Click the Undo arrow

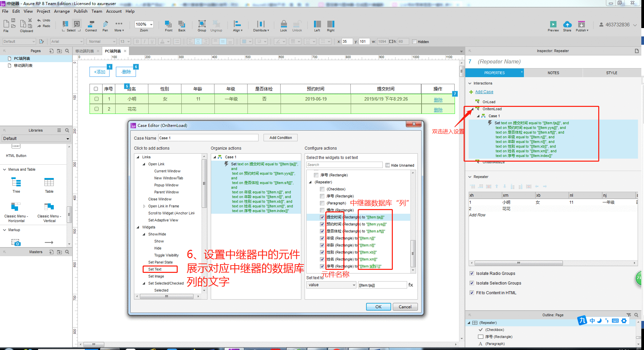click(x=39, y=20)
